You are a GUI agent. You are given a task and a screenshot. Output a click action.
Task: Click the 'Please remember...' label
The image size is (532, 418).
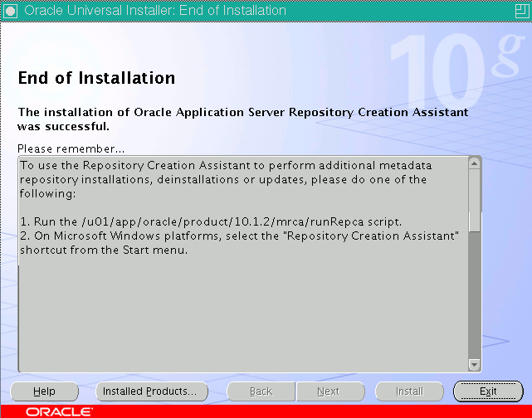coord(71,148)
